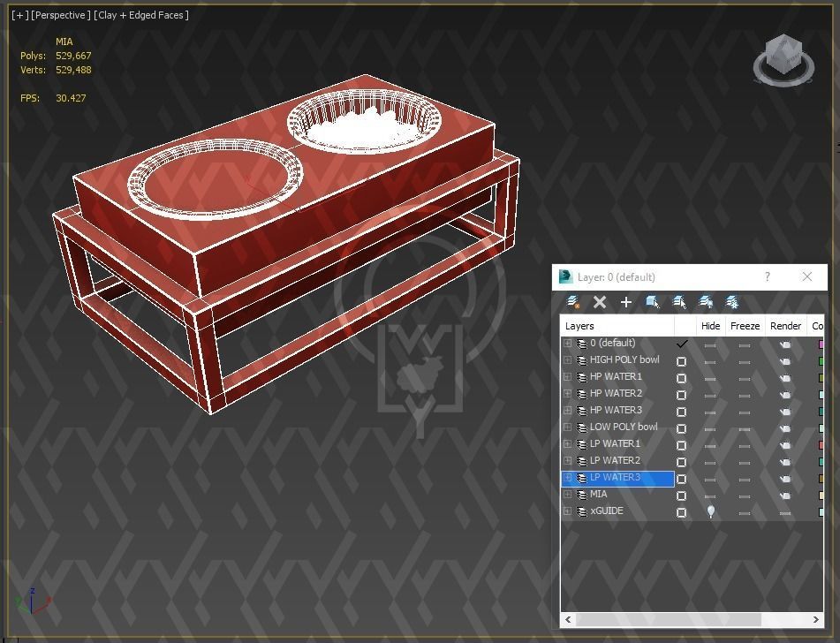Unhide xGUIDE layer via lightbulb icon
The width and height of the screenshot is (840, 643).
point(711,511)
